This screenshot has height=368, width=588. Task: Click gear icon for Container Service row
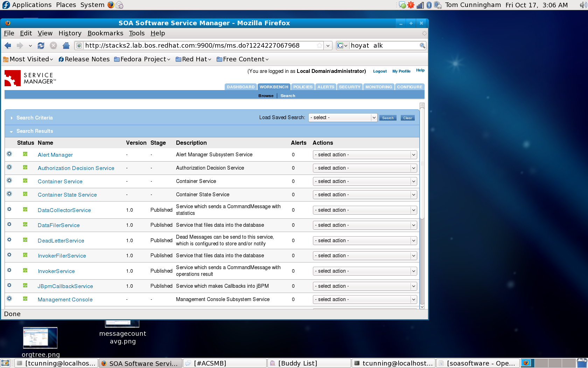pos(9,180)
